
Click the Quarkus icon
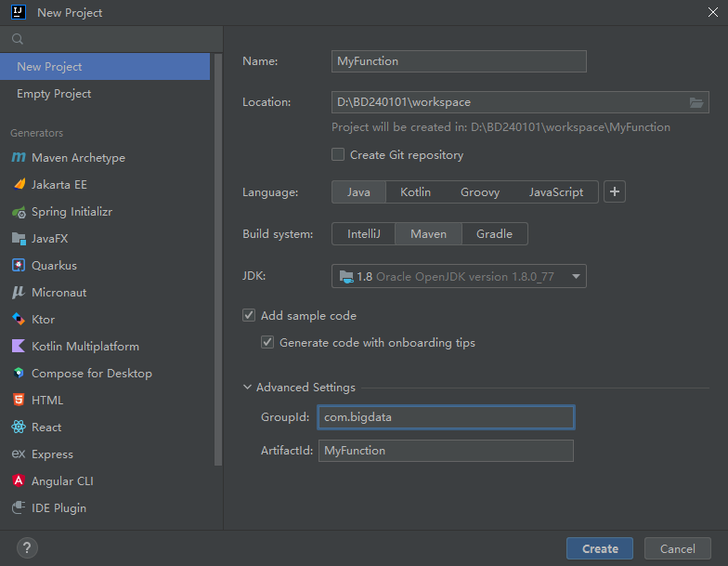pyautogui.click(x=19, y=266)
